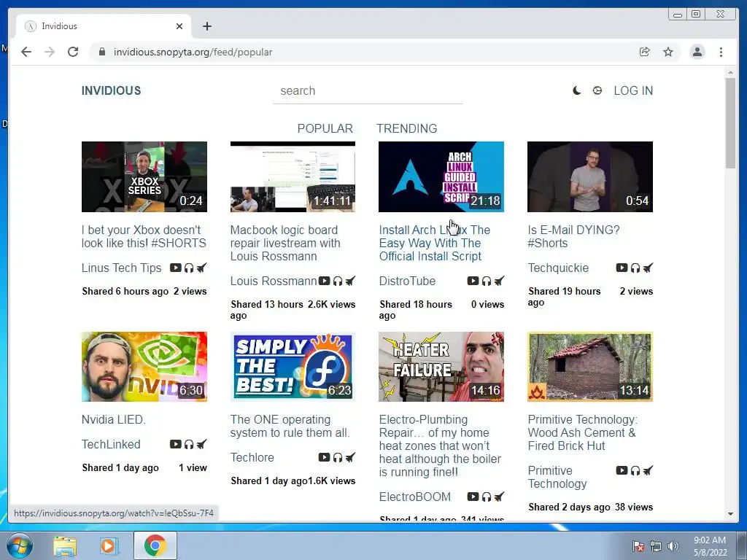Image resolution: width=747 pixels, height=560 pixels.
Task: Open Heater Failure video thumbnail
Action: pos(441,367)
